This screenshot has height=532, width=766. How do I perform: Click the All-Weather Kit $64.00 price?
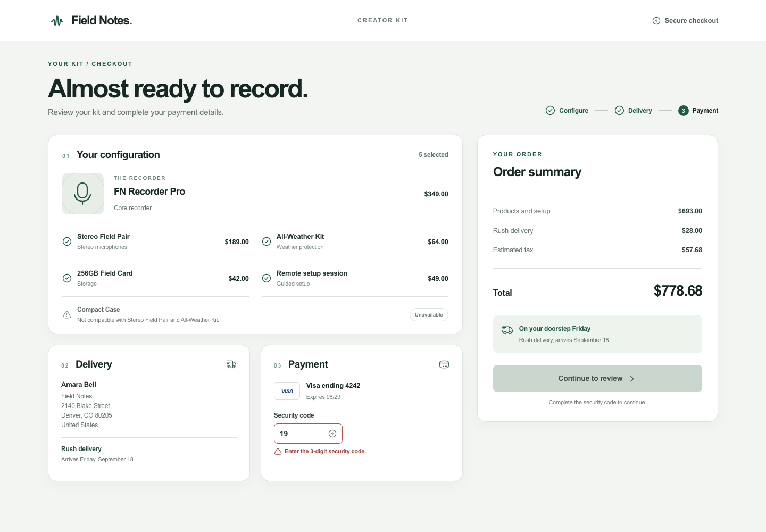(438, 242)
